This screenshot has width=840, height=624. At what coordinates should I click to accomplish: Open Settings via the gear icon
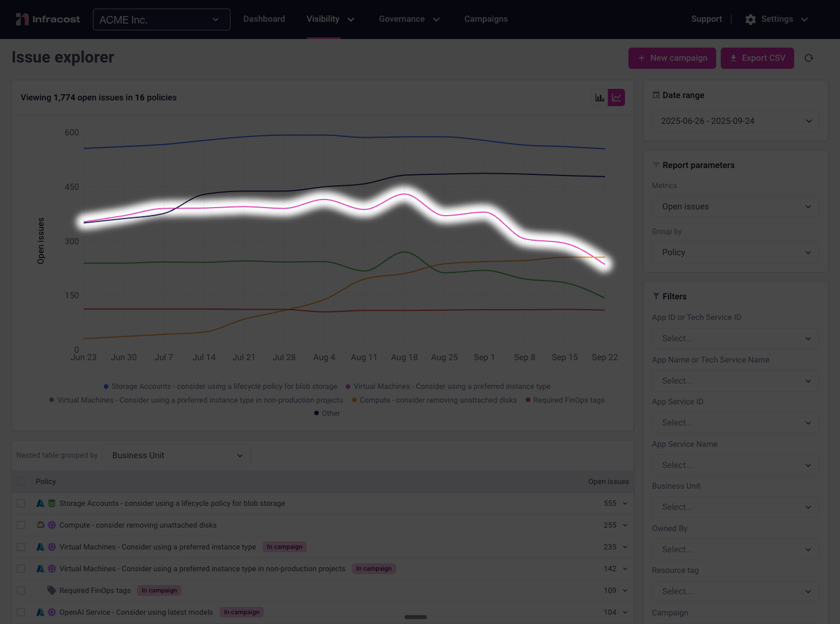tap(751, 19)
